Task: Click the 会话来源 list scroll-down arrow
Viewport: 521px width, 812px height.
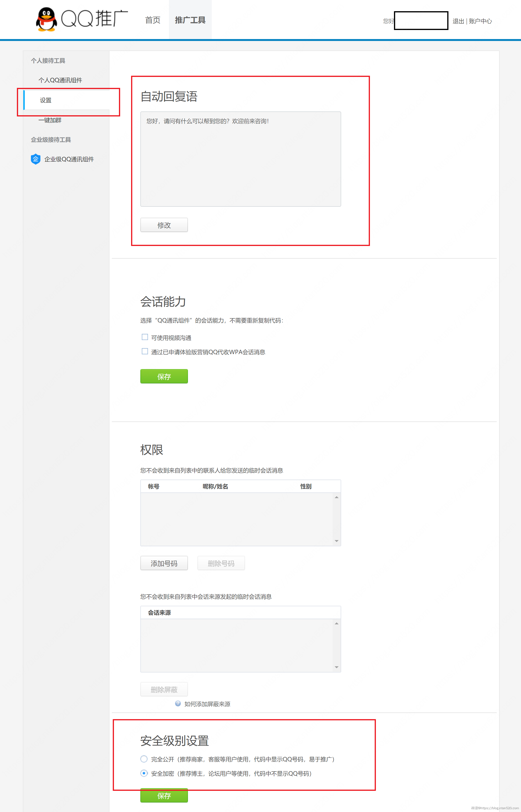Action: coord(337,667)
